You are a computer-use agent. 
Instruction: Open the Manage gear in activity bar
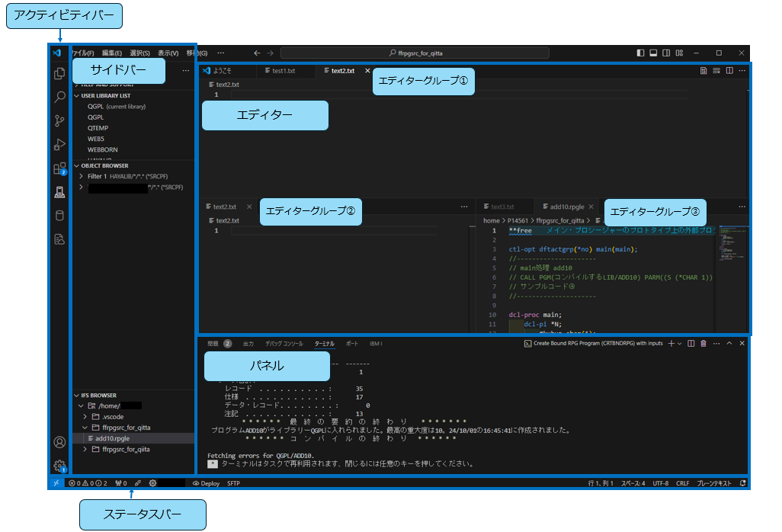59,466
